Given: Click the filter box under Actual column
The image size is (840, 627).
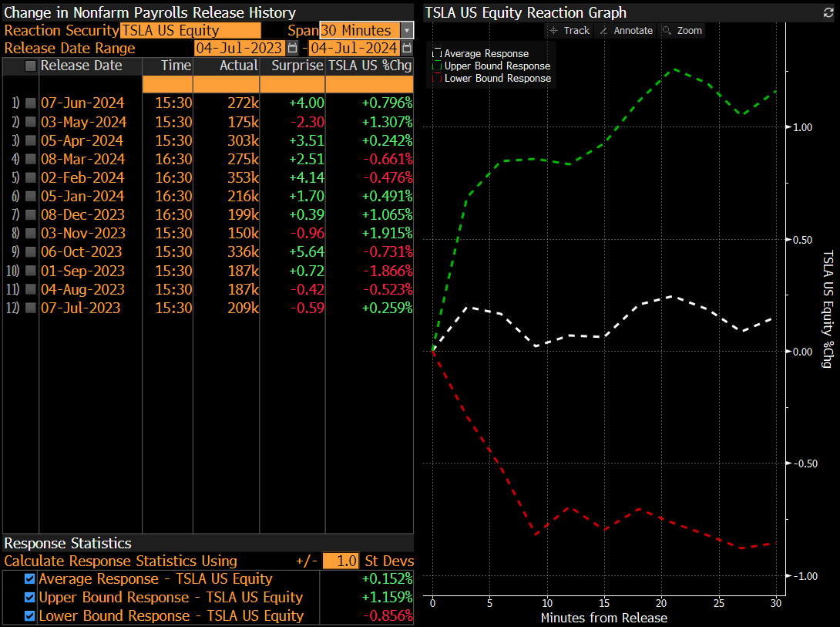Looking at the screenshot, I should click(226, 84).
